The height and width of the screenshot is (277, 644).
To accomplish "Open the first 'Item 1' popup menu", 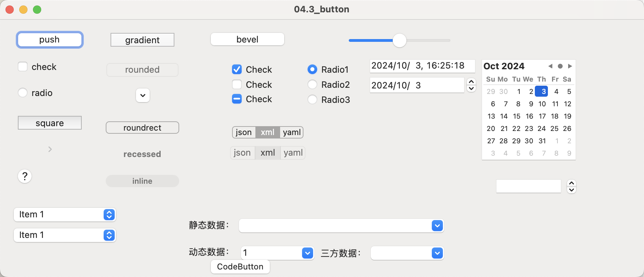I will click(x=65, y=215).
